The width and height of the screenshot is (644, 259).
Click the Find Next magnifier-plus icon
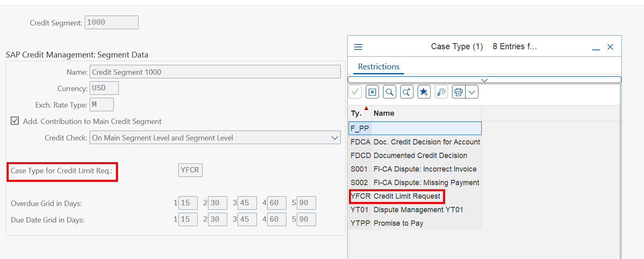[406, 92]
